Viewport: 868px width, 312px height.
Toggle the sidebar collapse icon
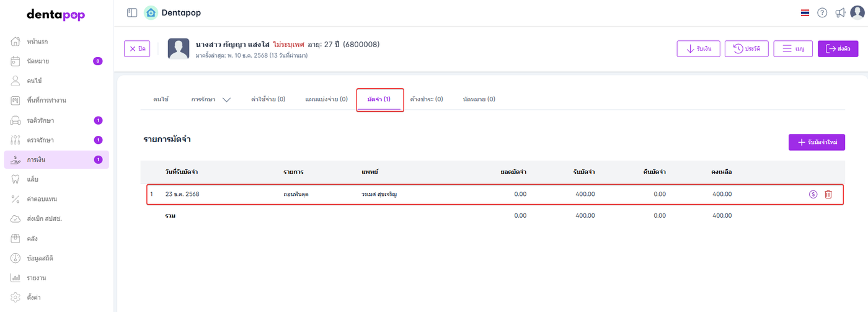click(x=131, y=12)
